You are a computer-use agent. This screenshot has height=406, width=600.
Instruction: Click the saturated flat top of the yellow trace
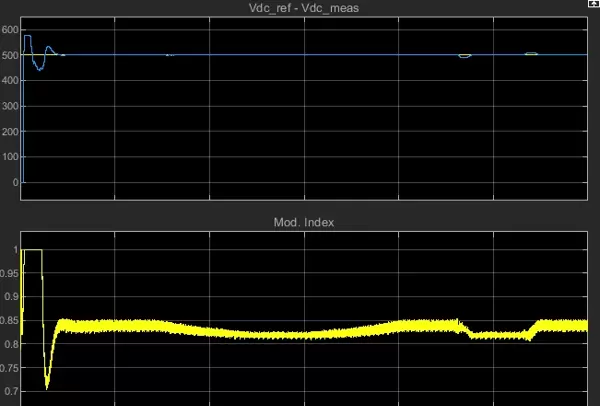(32, 249)
